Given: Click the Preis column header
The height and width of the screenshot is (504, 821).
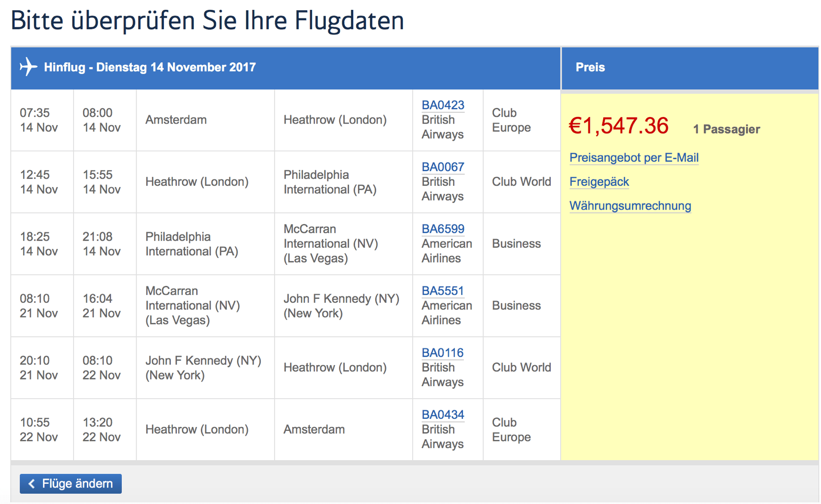Looking at the screenshot, I should (x=590, y=67).
